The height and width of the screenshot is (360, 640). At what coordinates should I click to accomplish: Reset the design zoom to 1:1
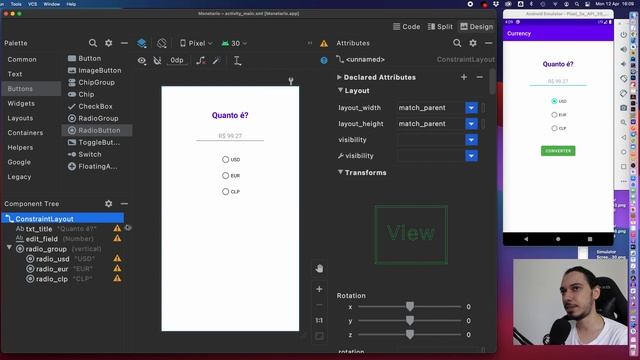pyautogui.click(x=319, y=320)
